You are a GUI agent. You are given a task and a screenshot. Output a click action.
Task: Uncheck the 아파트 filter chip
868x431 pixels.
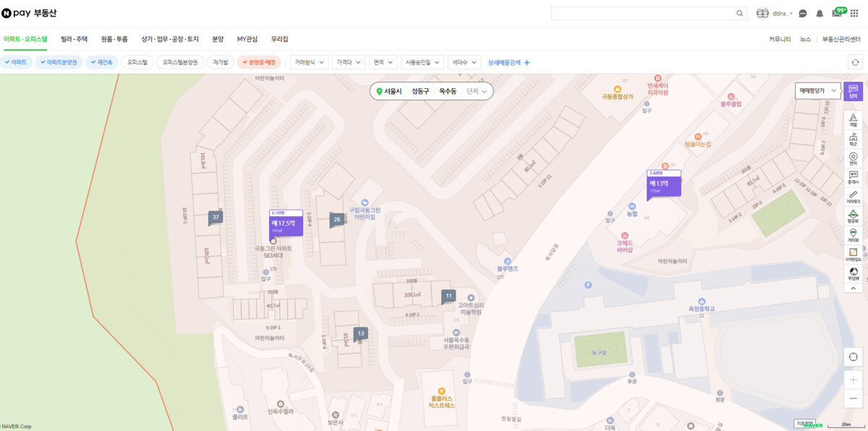coord(16,62)
